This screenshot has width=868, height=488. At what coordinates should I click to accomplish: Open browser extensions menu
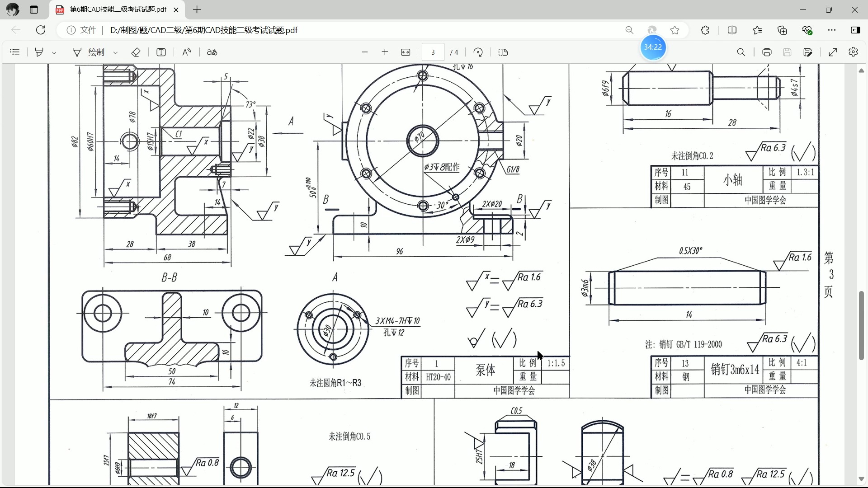point(705,30)
